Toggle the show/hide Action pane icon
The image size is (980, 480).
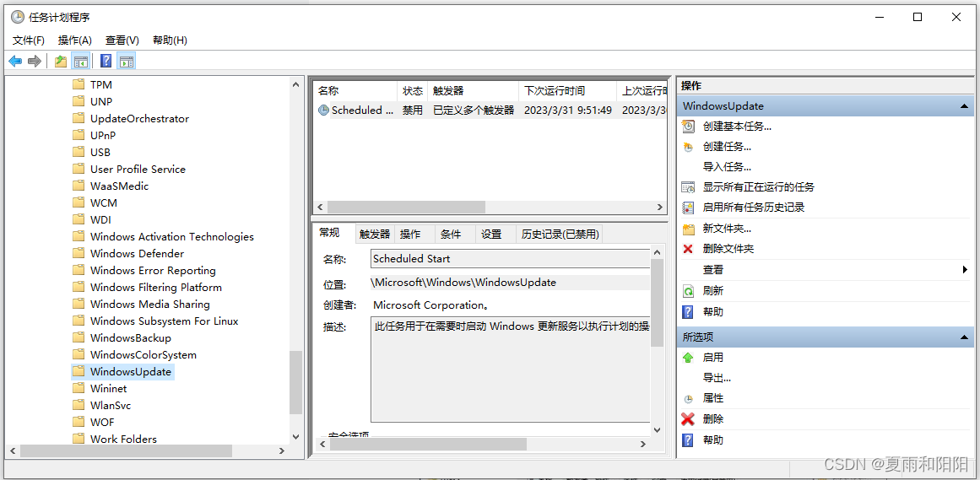(127, 62)
